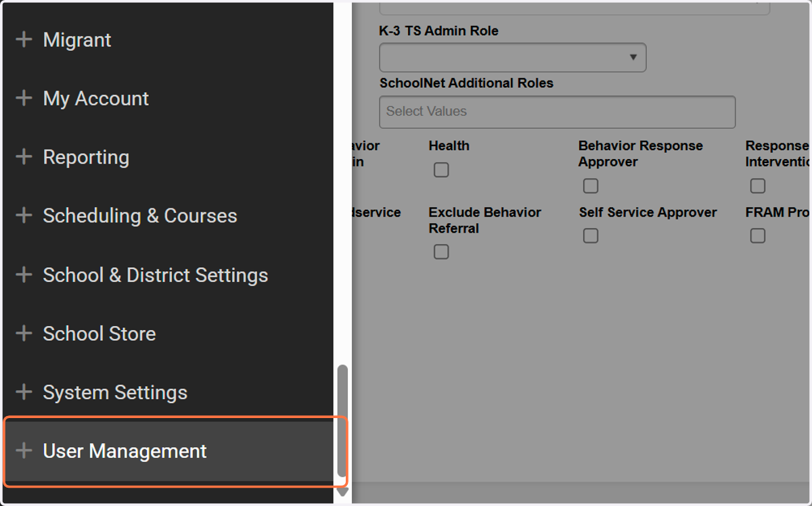812x506 pixels.
Task: Toggle the FRAM Pro checkbox
Action: click(758, 235)
